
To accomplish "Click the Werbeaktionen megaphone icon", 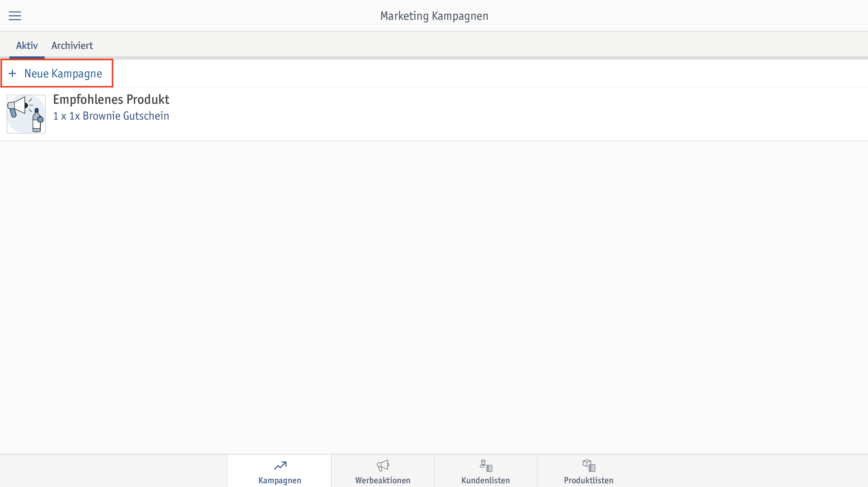I will click(383, 465).
